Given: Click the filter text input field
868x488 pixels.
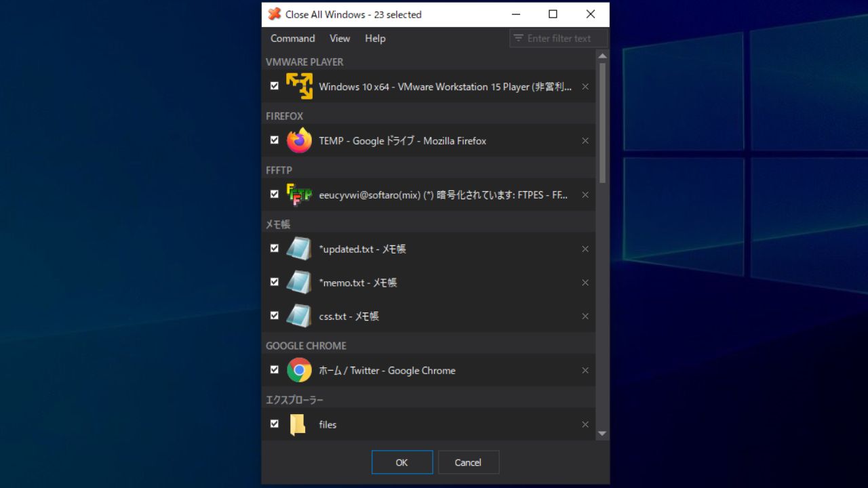Looking at the screenshot, I should pyautogui.click(x=558, y=38).
